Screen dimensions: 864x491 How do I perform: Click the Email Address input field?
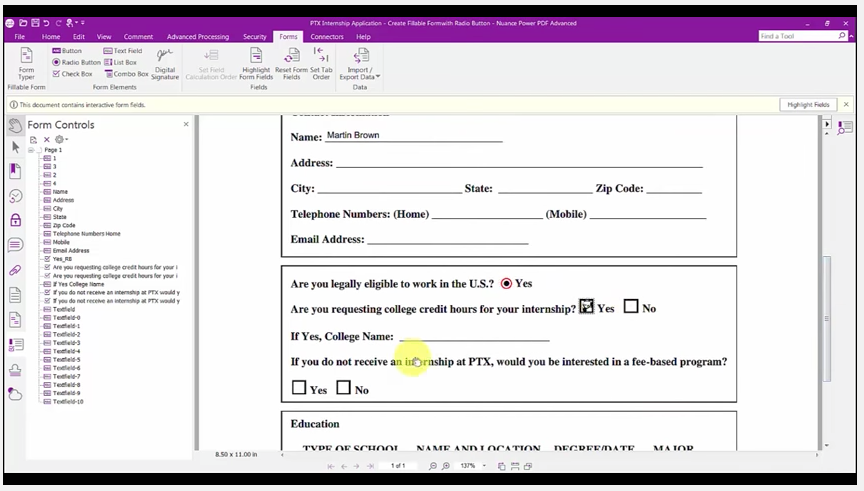click(447, 238)
